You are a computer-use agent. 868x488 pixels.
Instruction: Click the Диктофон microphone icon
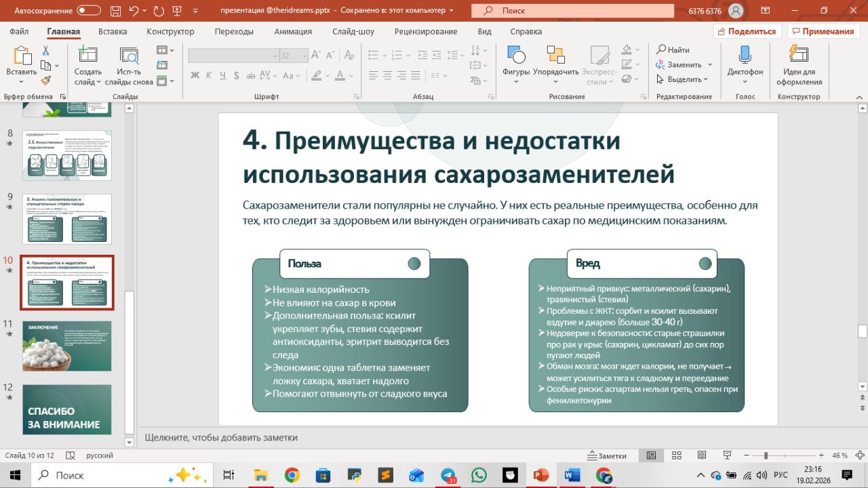(745, 56)
